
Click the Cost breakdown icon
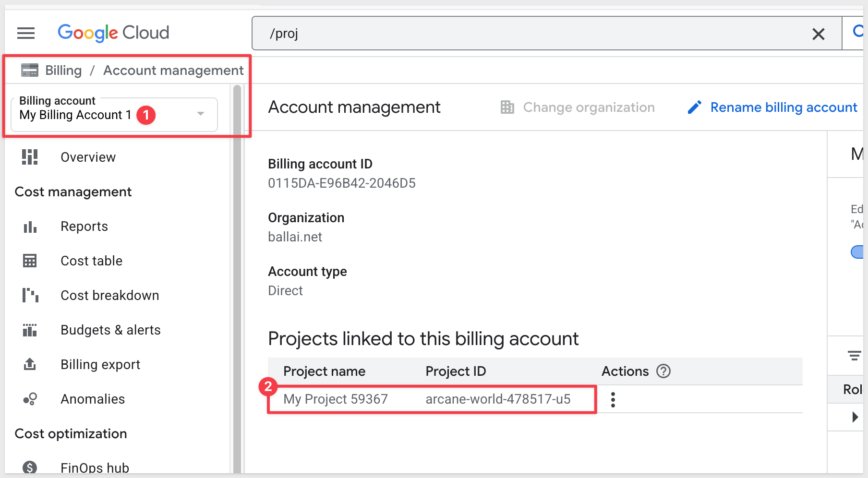pos(30,296)
